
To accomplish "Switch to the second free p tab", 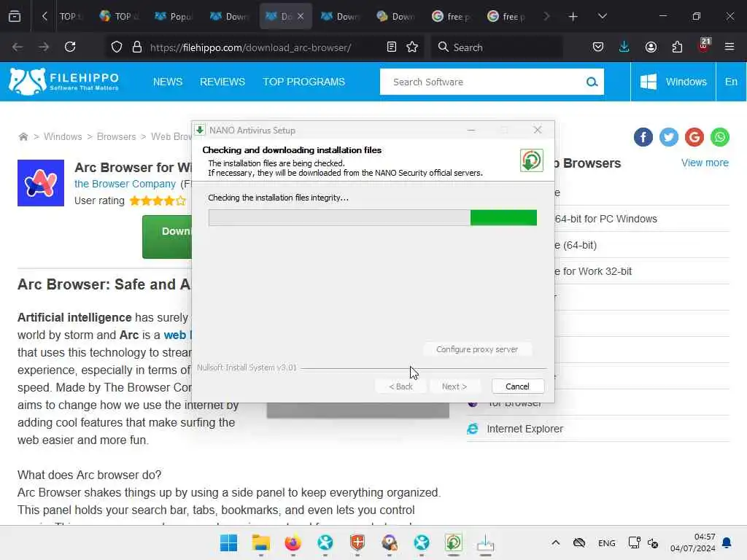I will point(506,16).
